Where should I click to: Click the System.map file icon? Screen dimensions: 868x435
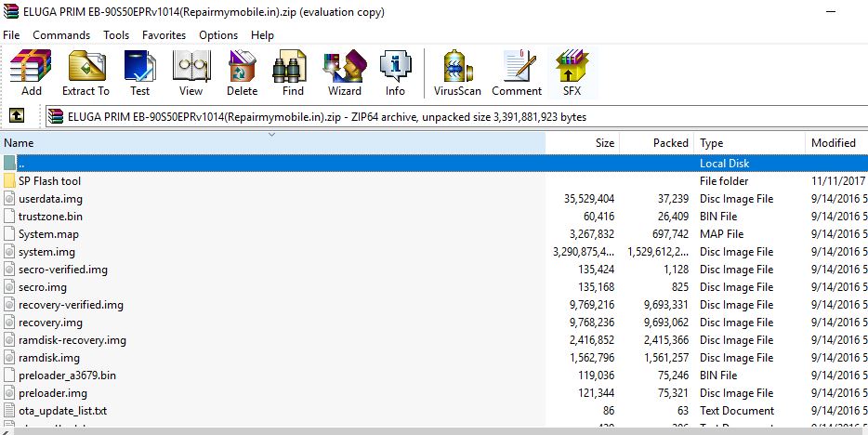click(9, 234)
